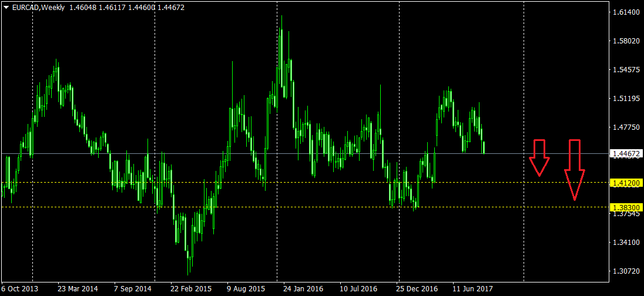644x296 pixels.
Task: Click the 11 Jun 2017 date label
Action: (472, 289)
